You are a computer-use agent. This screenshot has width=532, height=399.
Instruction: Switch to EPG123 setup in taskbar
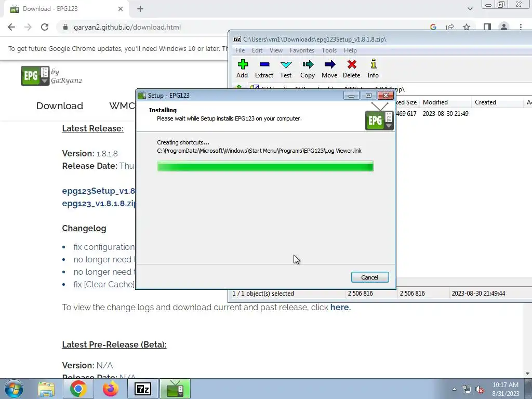coord(175,389)
